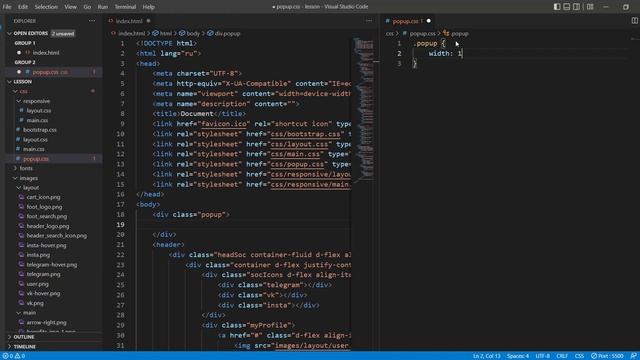Open telegram-hover.png in the explorer
The height and width of the screenshot is (360, 640).
coord(51,264)
